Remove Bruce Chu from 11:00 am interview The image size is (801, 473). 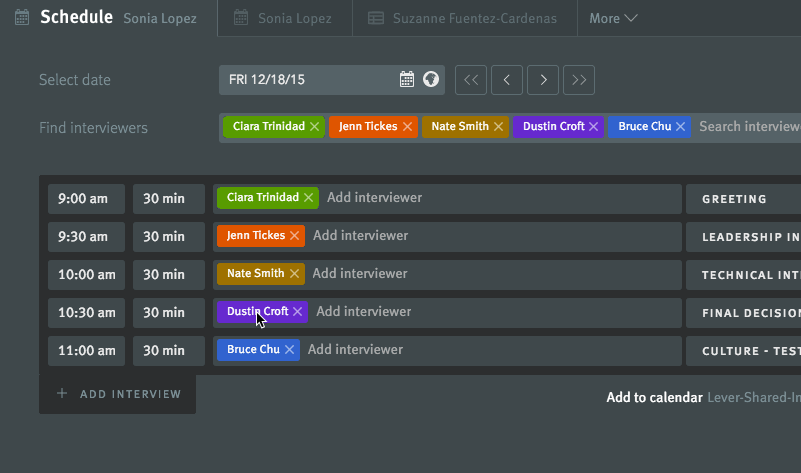point(290,349)
